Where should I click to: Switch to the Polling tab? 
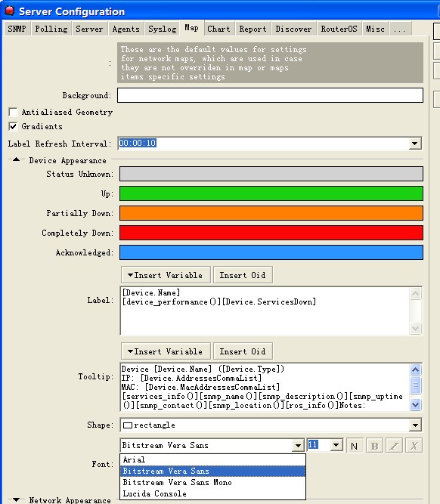(51, 29)
